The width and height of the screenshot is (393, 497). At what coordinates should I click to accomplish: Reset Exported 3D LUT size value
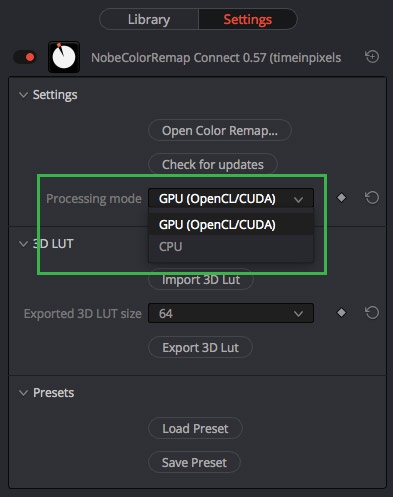coord(372,313)
